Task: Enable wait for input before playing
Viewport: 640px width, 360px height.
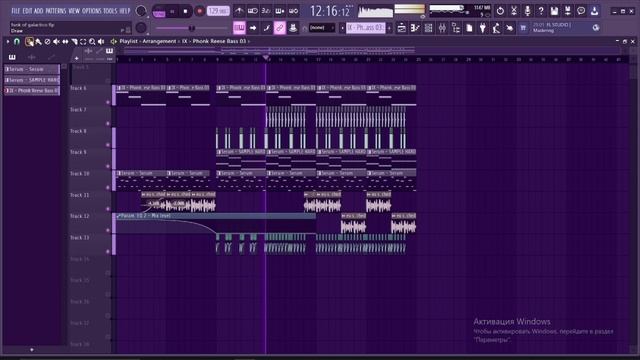Action: (253, 11)
